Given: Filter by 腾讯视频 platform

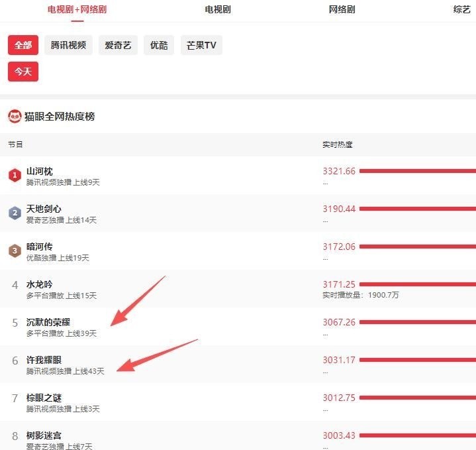Looking at the screenshot, I should click(x=69, y=45).
